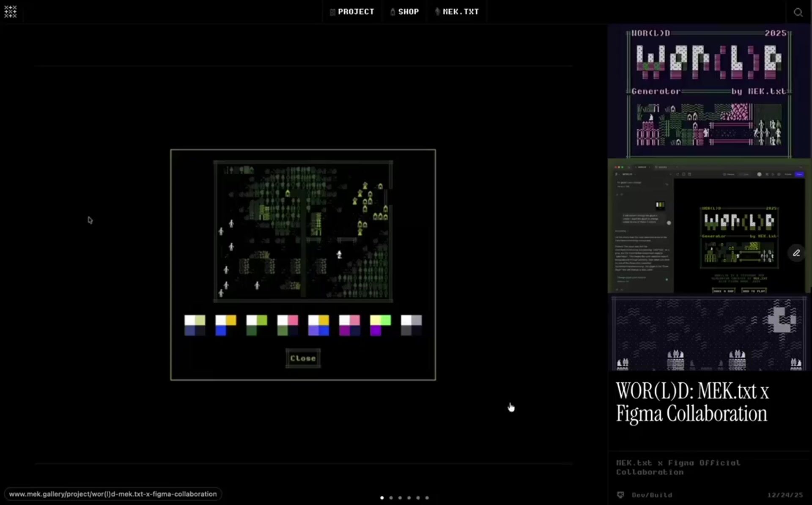Open the WOR(L)D Generator 2025 thumbnail
This screenshot has width=812, height=505.
click(x=709, y=91)
